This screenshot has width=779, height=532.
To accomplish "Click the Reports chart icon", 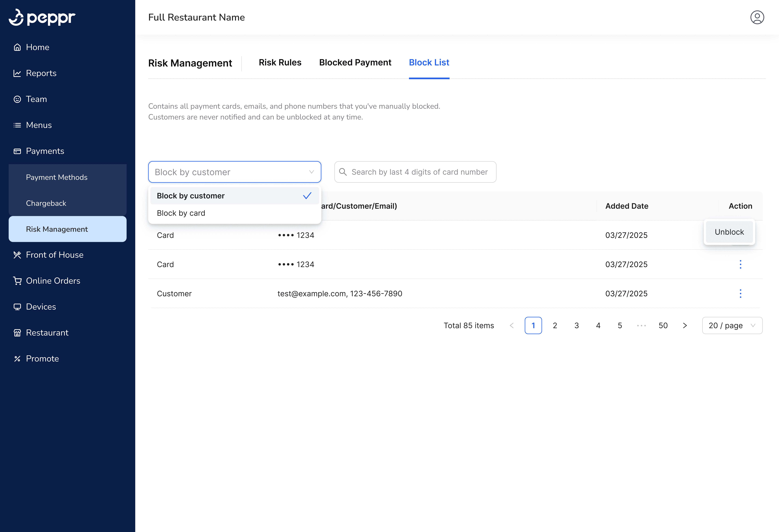I will click(x=17, y=73).
